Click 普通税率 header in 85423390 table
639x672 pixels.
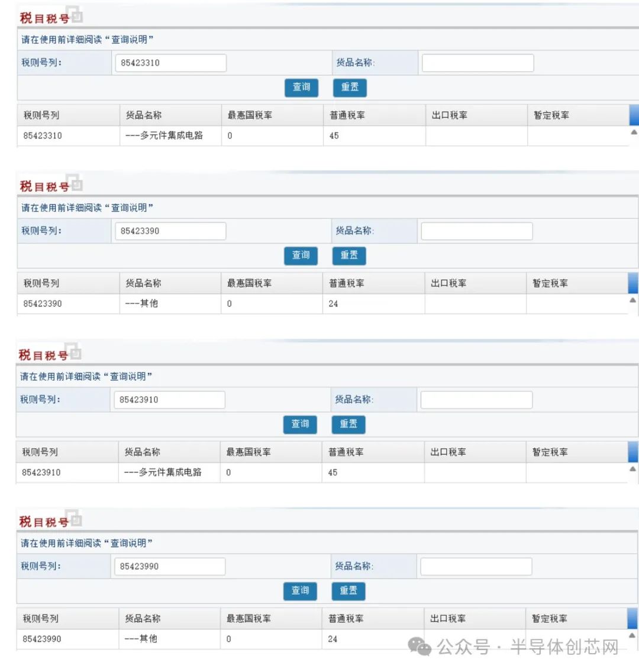pyautogui.click(x=347, y=283)
